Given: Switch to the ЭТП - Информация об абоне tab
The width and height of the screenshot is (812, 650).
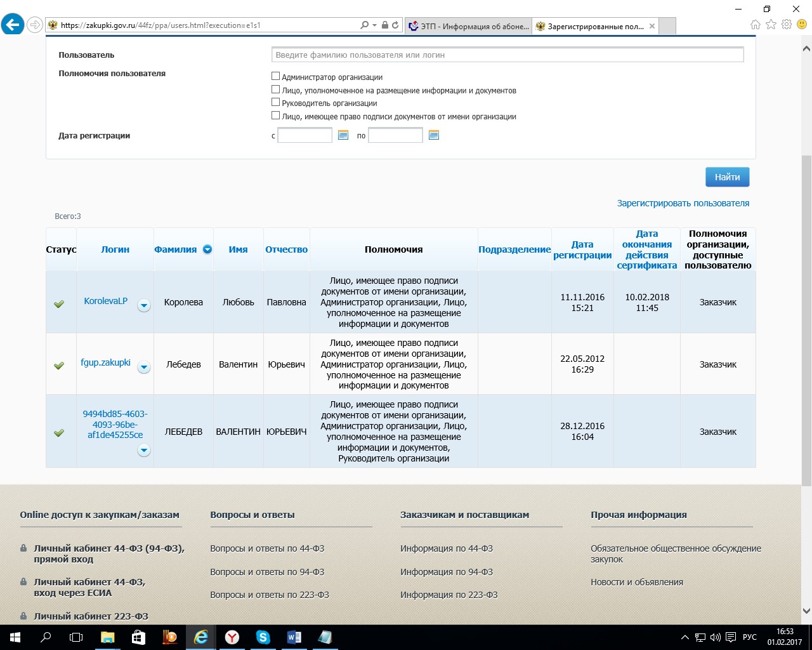Looking at the screenshot, I should coord(468,26).
